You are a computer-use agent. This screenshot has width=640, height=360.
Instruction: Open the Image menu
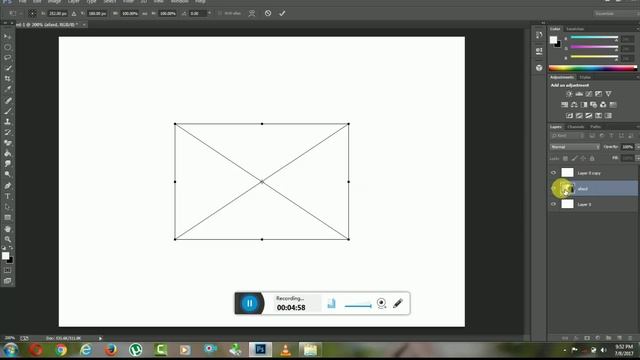[x=54, y=2]
